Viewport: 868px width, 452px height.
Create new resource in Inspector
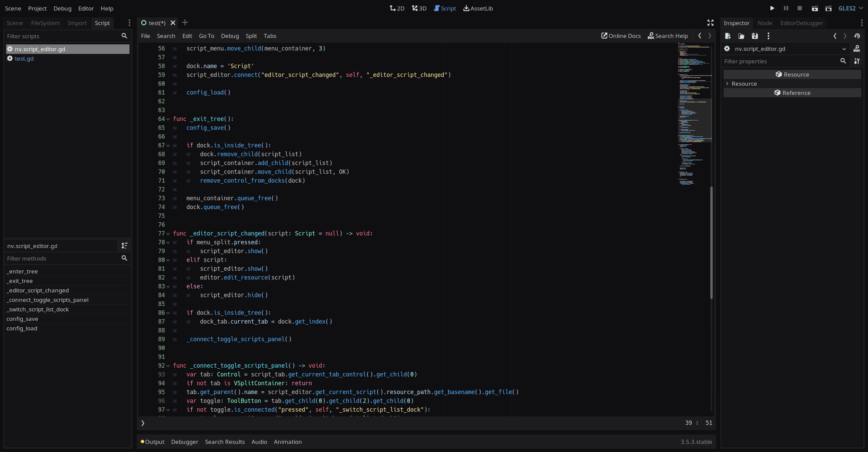[x=728, y=36]
